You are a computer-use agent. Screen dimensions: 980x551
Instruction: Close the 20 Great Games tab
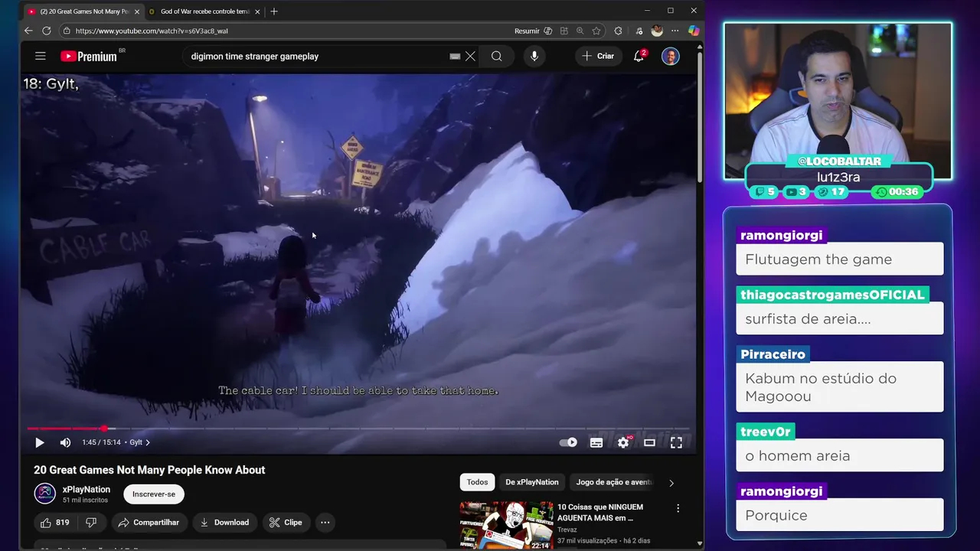[137, 11]
